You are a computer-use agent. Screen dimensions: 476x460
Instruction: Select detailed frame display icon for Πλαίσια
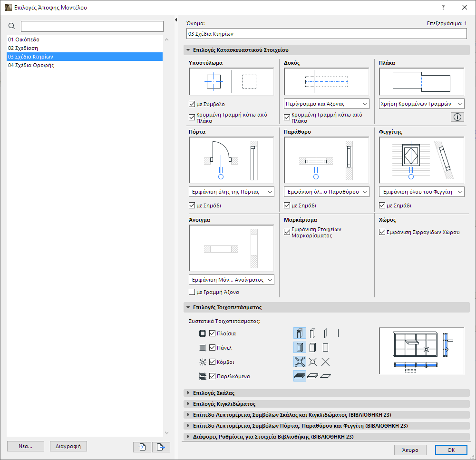300,333
